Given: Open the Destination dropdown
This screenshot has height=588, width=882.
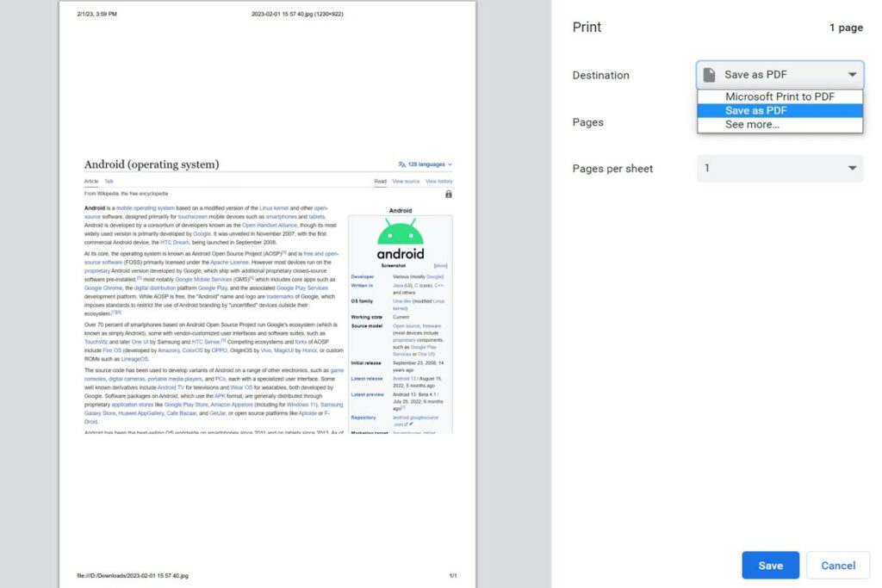Looking at the screenshot, I should (780, 75).
